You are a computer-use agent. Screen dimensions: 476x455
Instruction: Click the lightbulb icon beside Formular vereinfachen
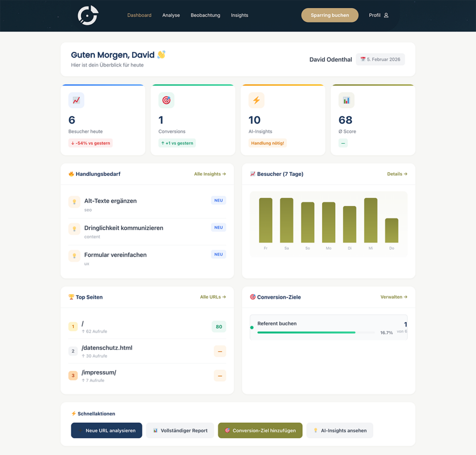click(x=74, y=256)
